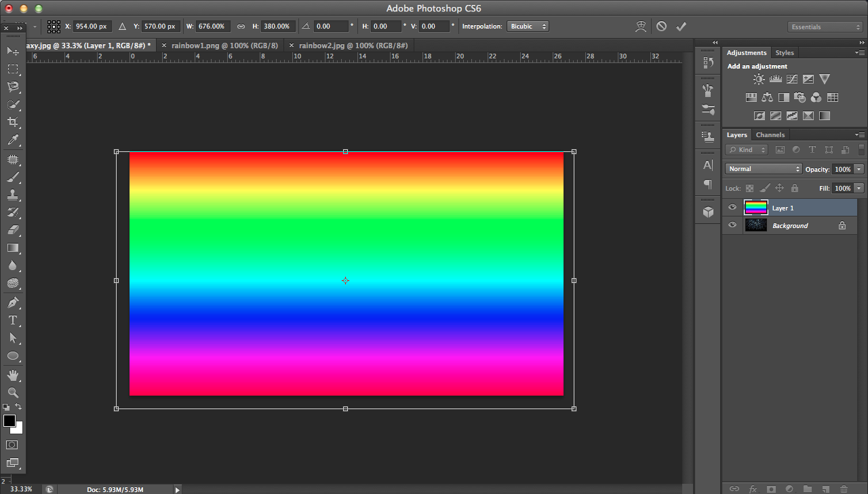Switch to the Channels tab
Image resolution: width=868 pixels, height=494 pixels.
(x=770, y=134)
